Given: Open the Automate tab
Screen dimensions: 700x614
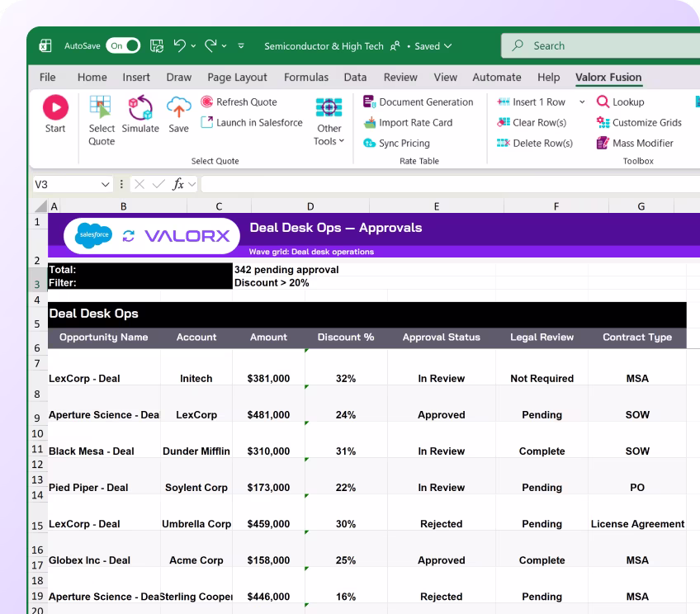Looking at the screenshot, I should point(497,78).
